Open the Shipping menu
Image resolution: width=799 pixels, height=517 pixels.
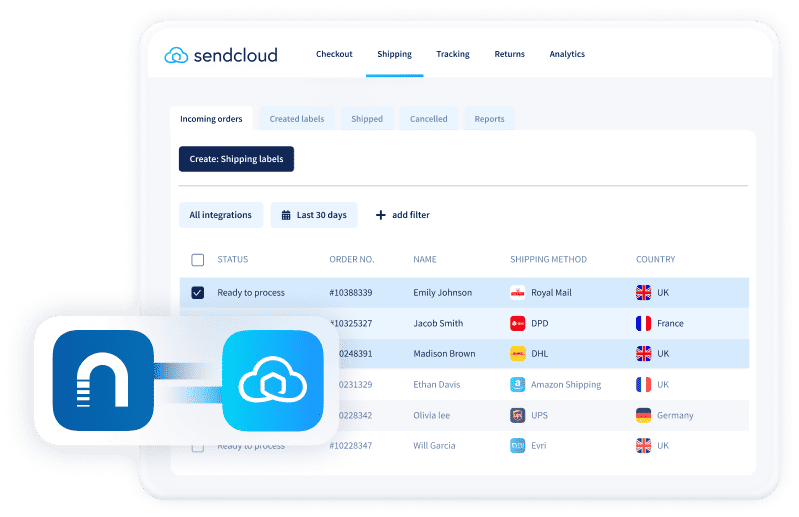coord(394,54)
